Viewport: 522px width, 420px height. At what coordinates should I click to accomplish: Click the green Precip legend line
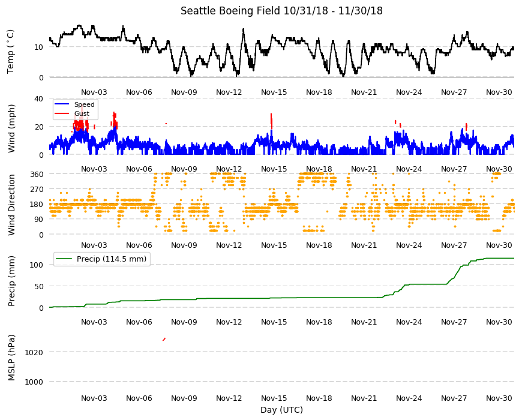click(64, 259)
